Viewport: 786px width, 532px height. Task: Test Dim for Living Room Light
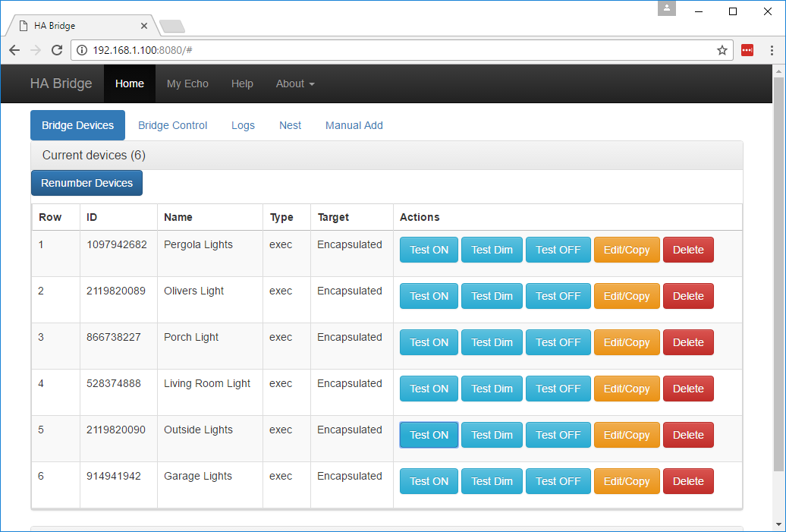click(x=492, y=389)
